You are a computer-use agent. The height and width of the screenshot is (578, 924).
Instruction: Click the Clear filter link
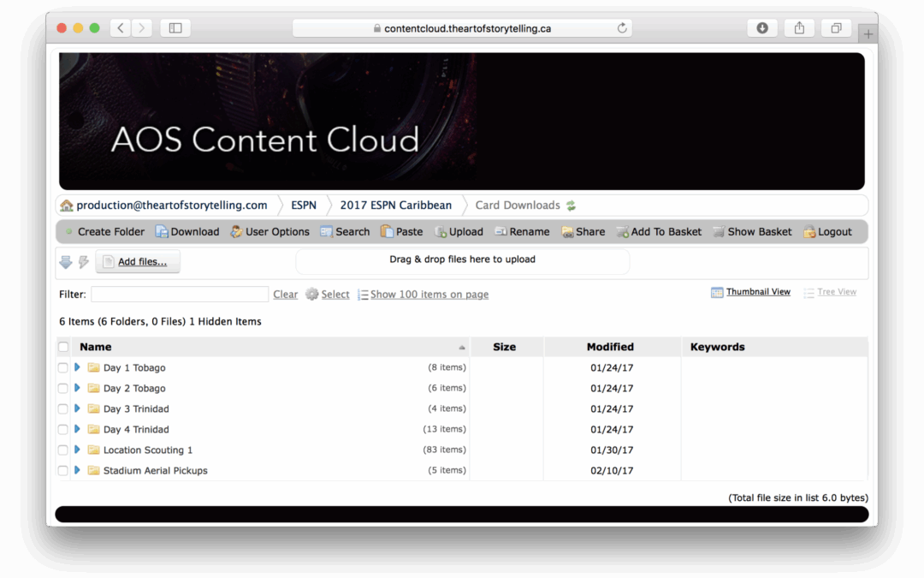[285, 295]
